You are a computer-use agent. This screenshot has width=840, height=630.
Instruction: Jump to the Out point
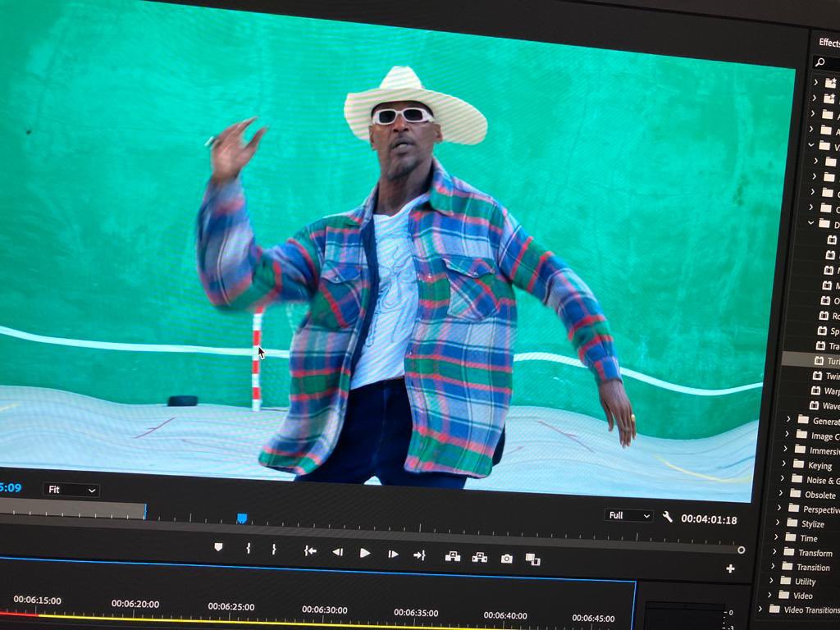(419, 555)
